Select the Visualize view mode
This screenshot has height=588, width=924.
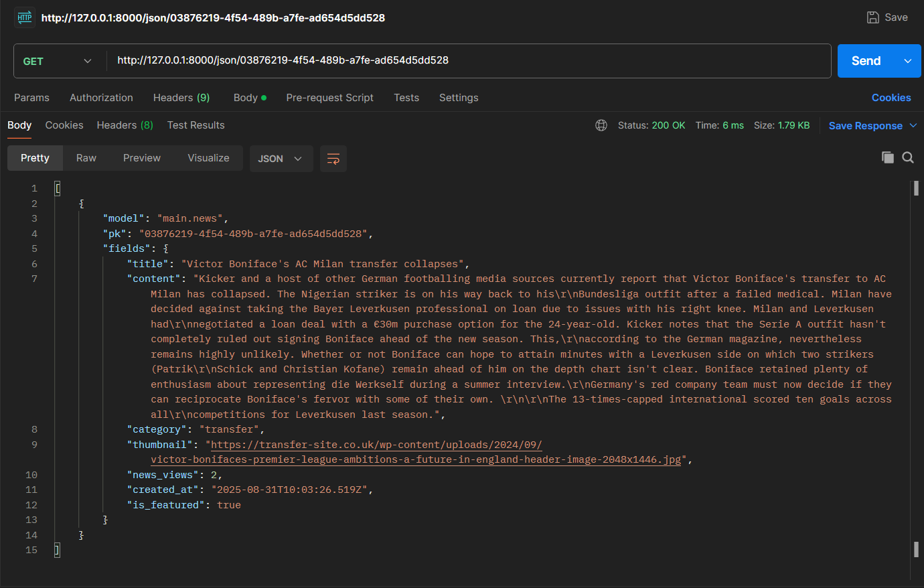click(x=208, y=158)
